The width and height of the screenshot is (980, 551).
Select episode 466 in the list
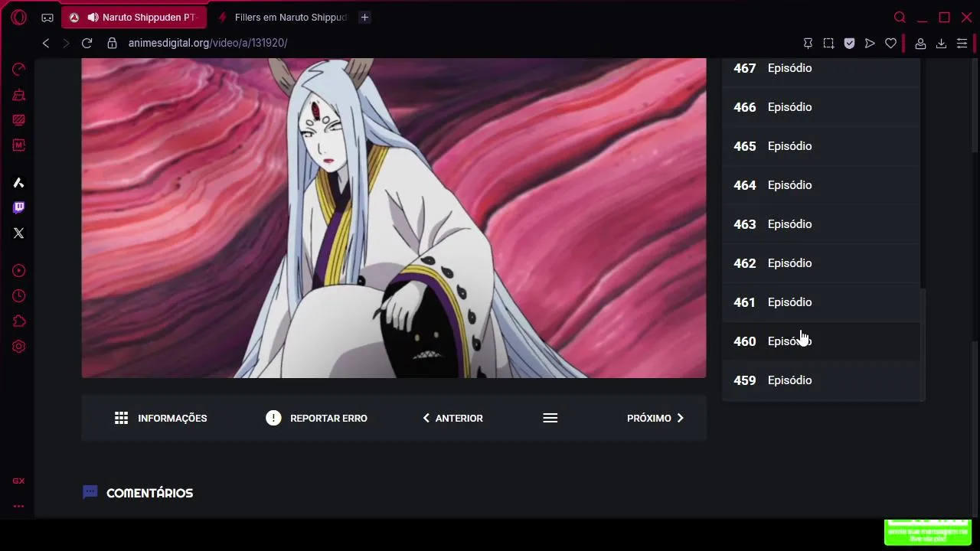(821, 107)
